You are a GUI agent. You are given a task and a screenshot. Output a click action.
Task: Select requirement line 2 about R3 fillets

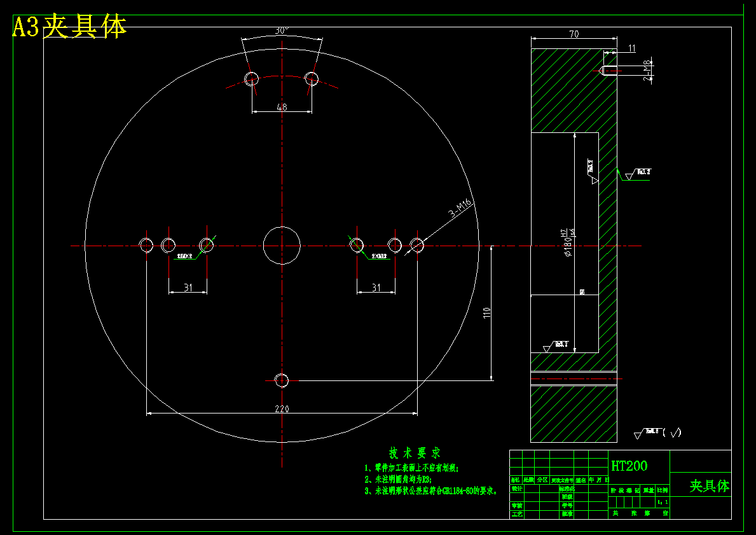398,479
